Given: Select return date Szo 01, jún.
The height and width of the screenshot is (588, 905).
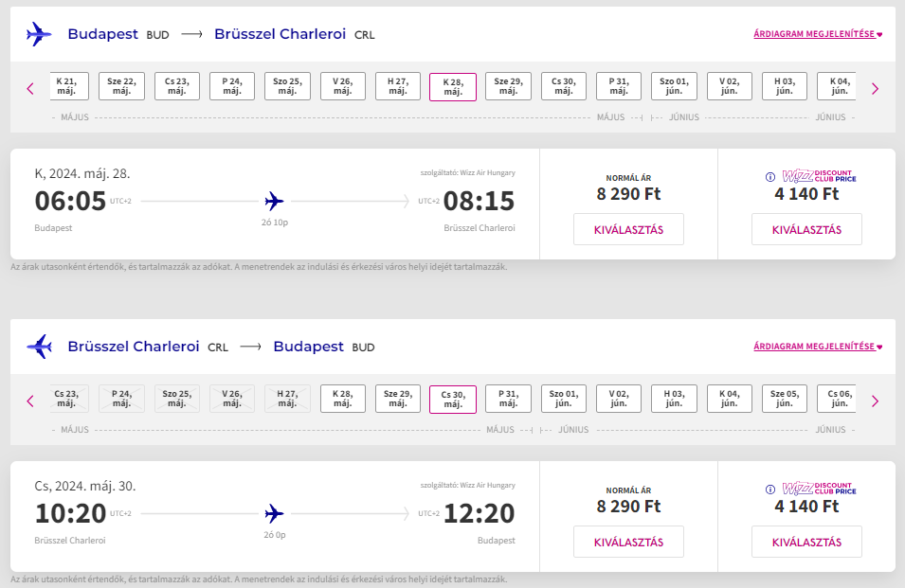Looking at the screenshot, I should tap(563, 399).
